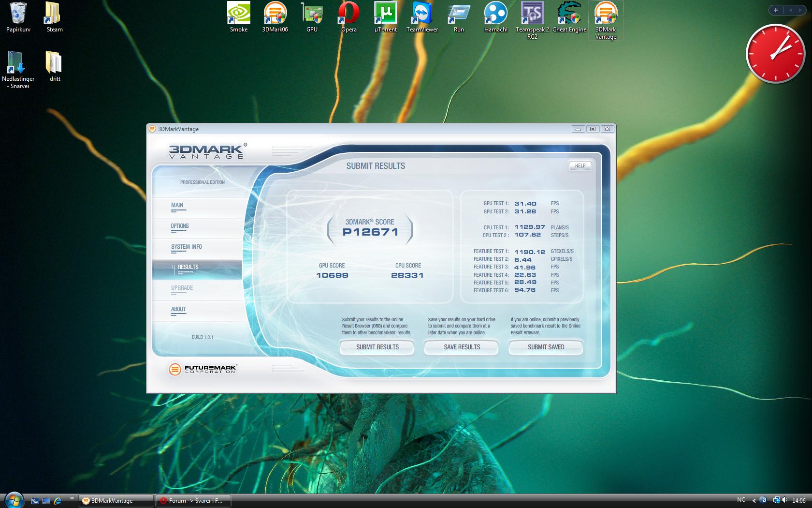Screen dimensions: 812x508
Task: Click the SUBMIT SAVED button
Action: click(546, 347)
